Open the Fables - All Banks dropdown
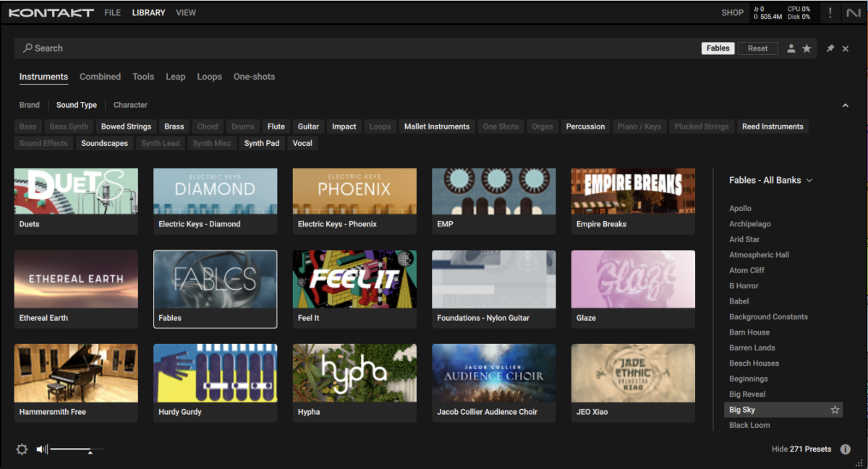Image resolution: width=868 pixels, height=469 pixels. coord(770,180)
